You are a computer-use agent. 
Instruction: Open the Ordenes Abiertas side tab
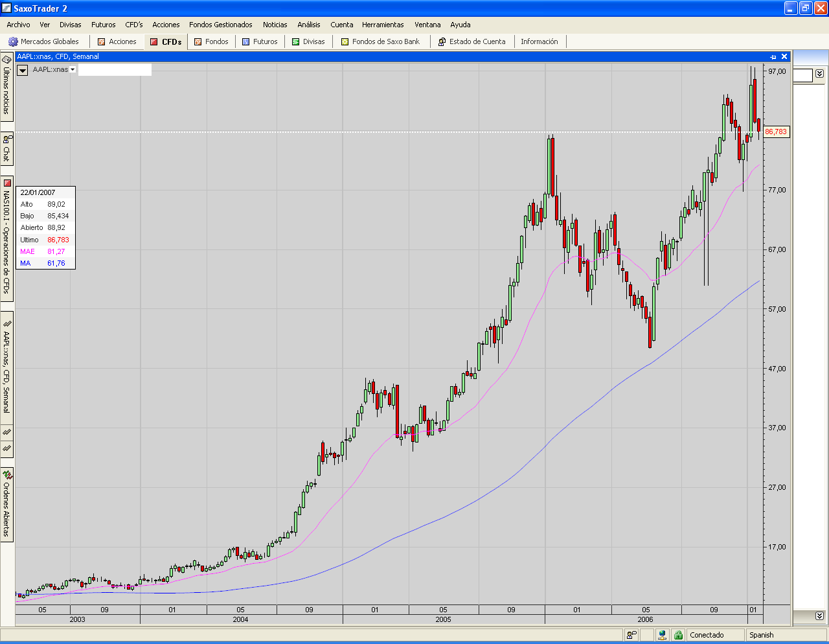pos(6,505)
